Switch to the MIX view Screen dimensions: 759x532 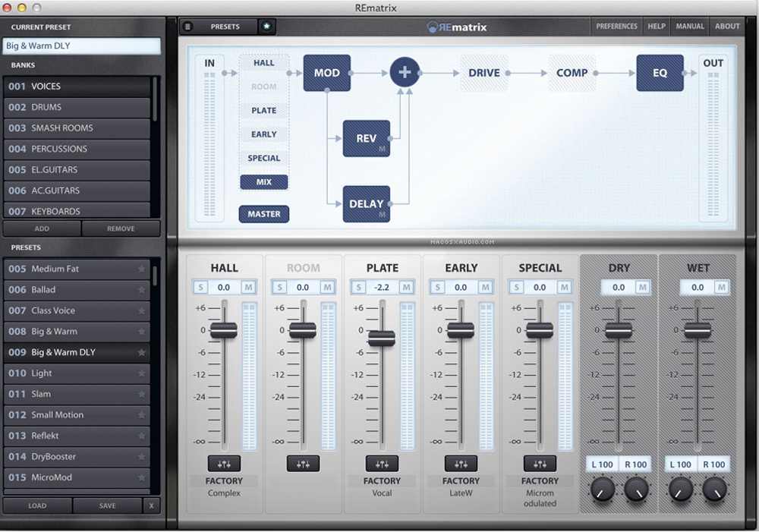(264, 182)
